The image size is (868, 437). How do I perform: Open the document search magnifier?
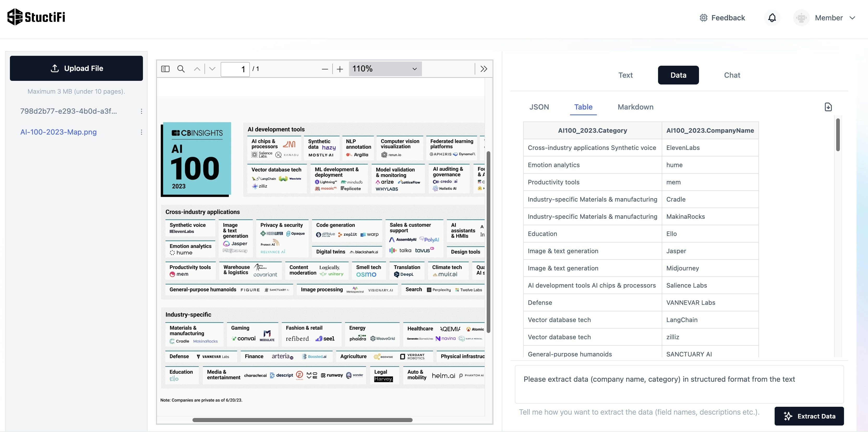click(181, 69)
